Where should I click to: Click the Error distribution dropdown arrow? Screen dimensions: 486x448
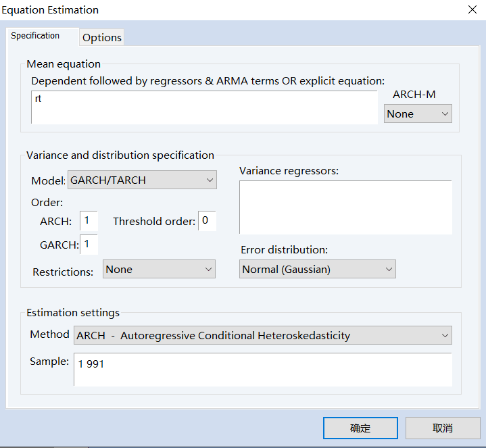click(389, 269)
